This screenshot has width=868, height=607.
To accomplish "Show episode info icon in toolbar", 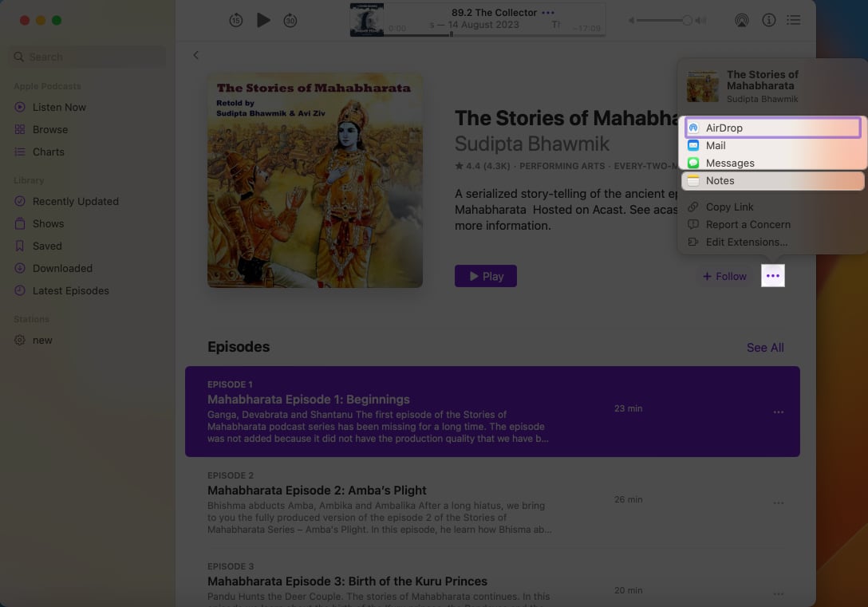I will (x=768, y=21).
